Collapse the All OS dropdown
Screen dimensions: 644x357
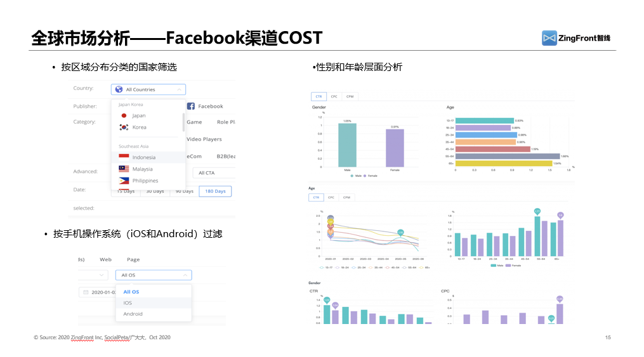[185, 275]
